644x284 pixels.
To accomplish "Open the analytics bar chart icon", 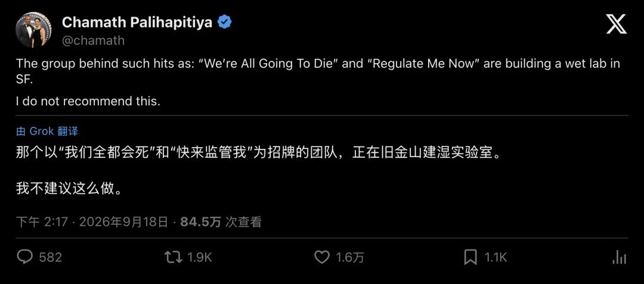I will [x=620, y=257].
